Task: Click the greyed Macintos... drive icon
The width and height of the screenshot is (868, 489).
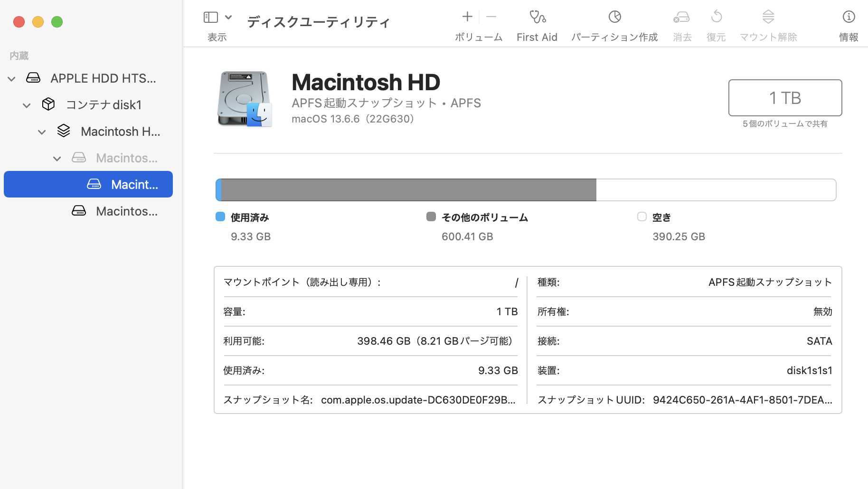Action: [79, 157]
